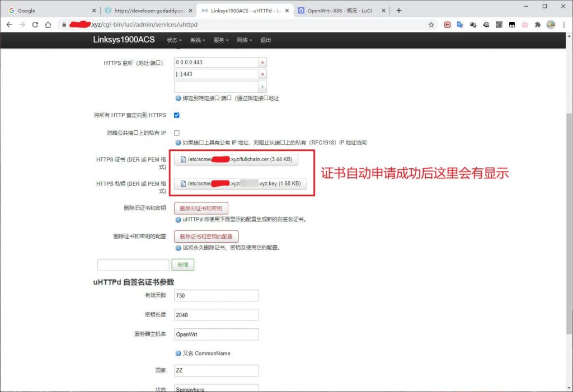Click the green 新增 button
This screenshot has height=392, width=573.
[x=183, y=265]
